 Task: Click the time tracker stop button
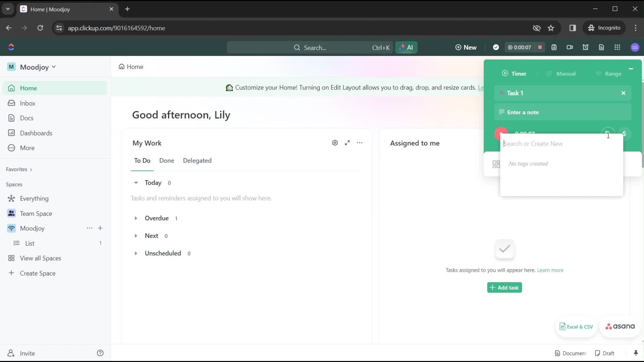tap(540, 47)
